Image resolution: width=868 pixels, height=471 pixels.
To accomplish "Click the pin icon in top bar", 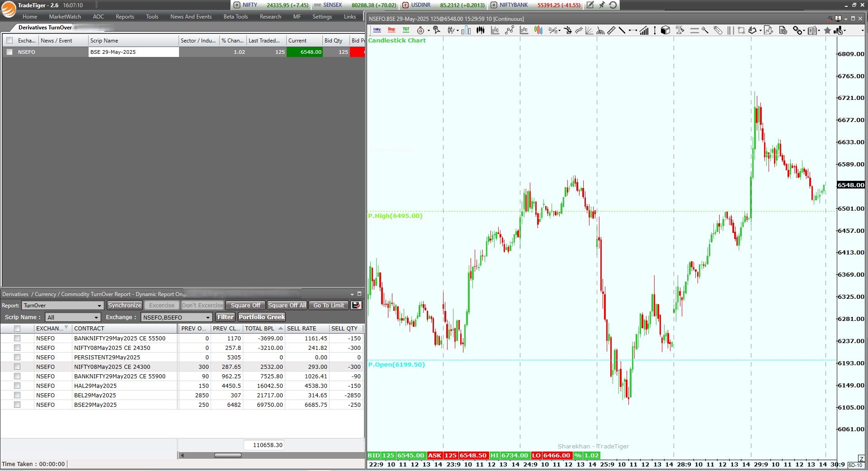I will click(602, 5).
